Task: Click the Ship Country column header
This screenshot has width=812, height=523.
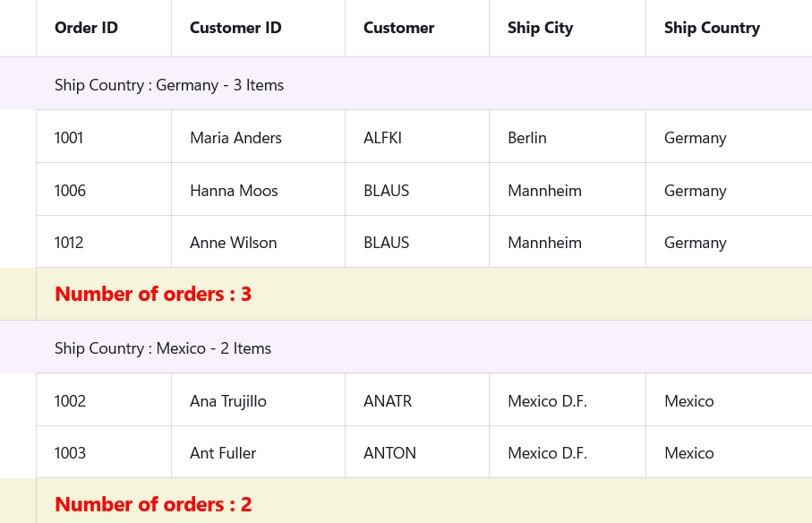Action: (712, 28)
